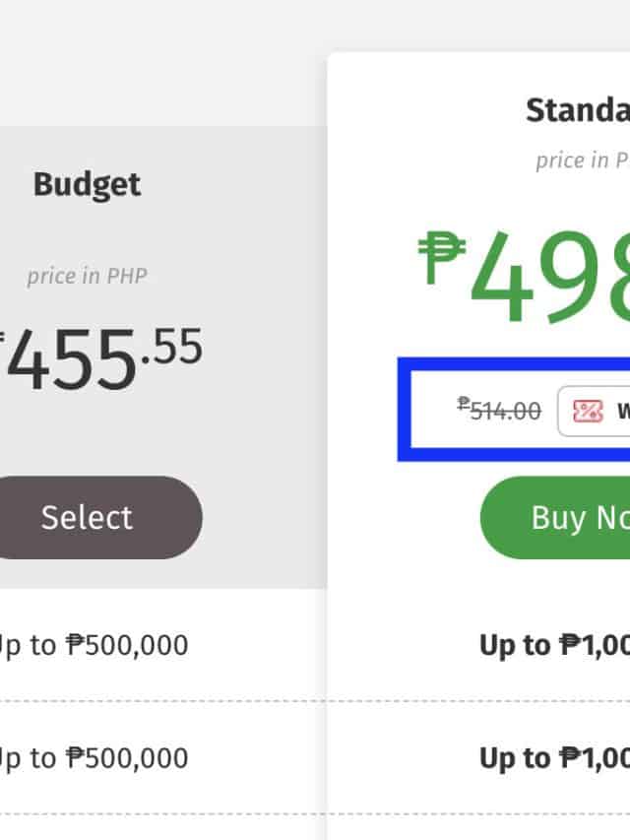The image size is (630, 840).
Task: Select the second "Up to ₱500,000" Budget row
Action: tap(94, 757)
